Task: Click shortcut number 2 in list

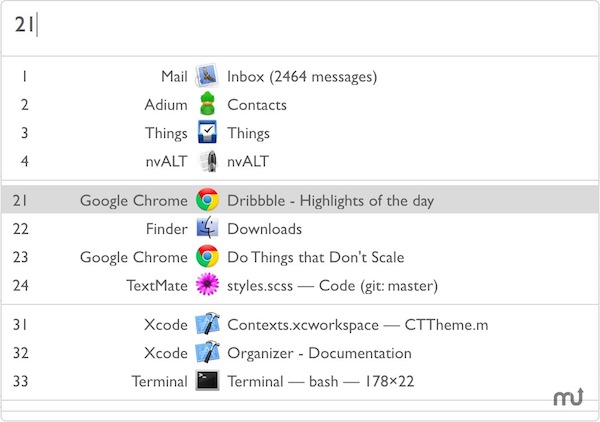Action: pos(24,105)
